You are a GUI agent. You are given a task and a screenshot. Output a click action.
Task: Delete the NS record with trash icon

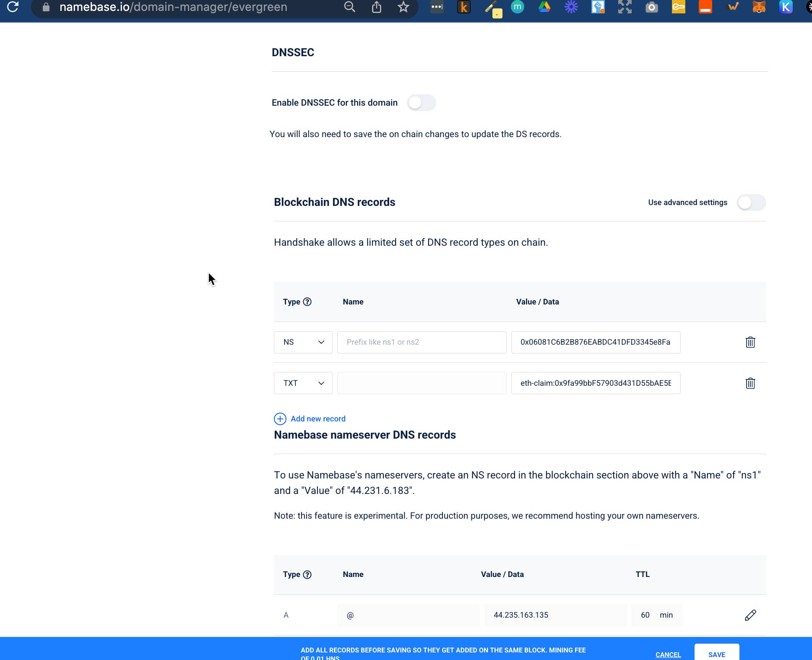(750, 342)
